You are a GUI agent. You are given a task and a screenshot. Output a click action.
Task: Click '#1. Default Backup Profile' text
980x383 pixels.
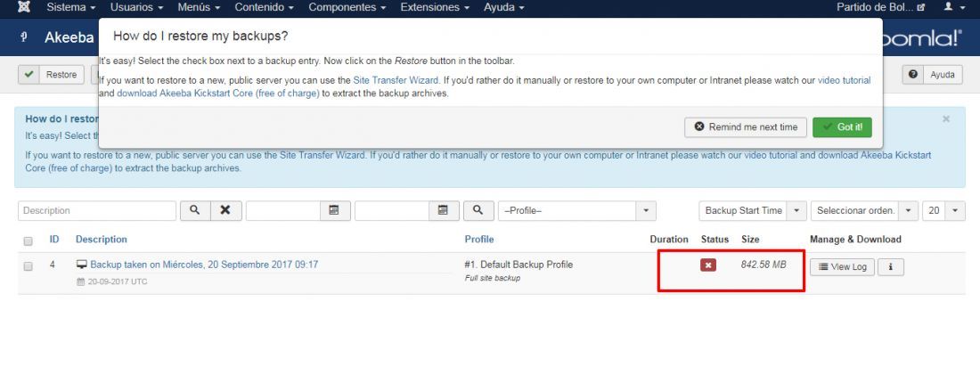(x=519, y=265)
